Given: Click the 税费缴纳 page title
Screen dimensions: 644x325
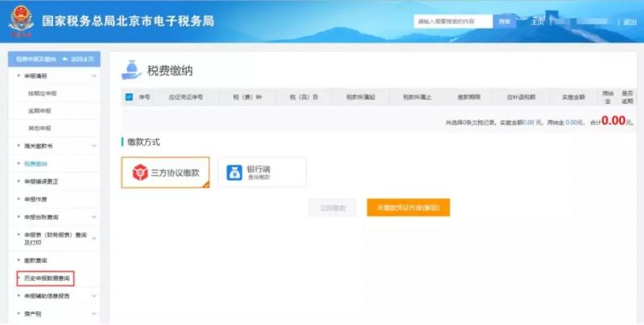Looking at the screenshot, I should point(170,71).
